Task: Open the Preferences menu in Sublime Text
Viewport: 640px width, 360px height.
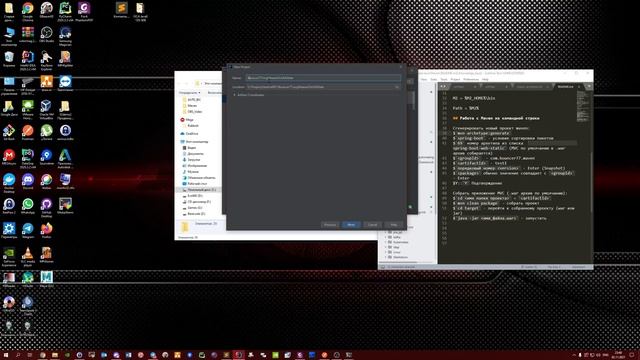Action: (471, 79)
